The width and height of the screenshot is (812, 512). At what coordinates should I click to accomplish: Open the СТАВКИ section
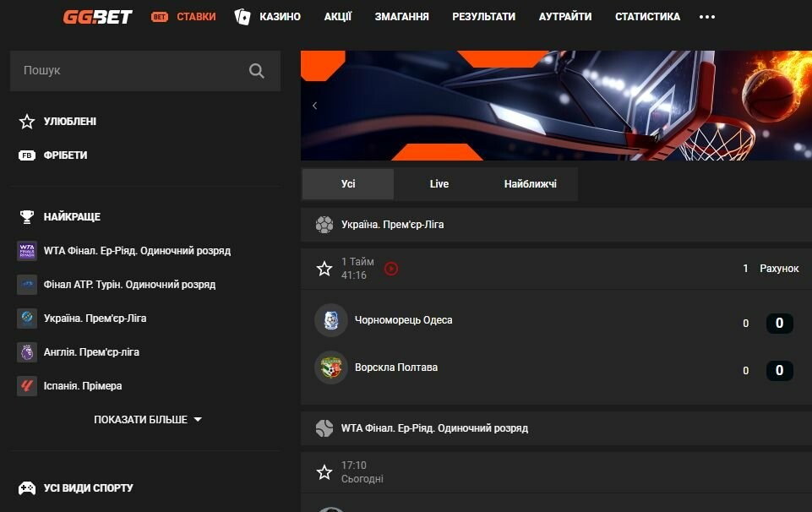coord(196,17)
